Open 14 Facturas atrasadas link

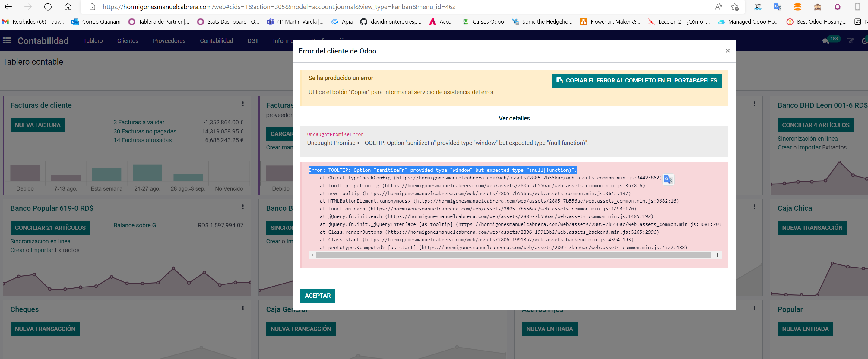click(x=143, y=140)
